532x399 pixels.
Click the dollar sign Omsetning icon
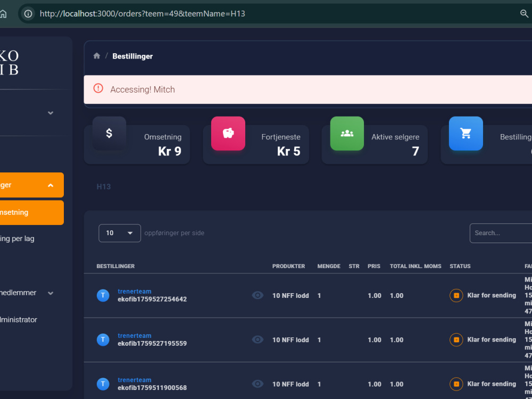pyautogui.click(x=109, y=134)
